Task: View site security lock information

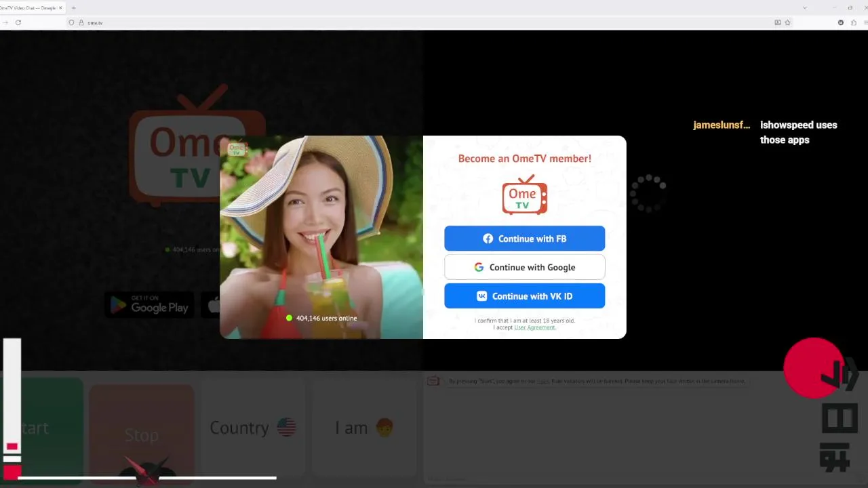Action: pyautogui.click(x=81, y=22)
